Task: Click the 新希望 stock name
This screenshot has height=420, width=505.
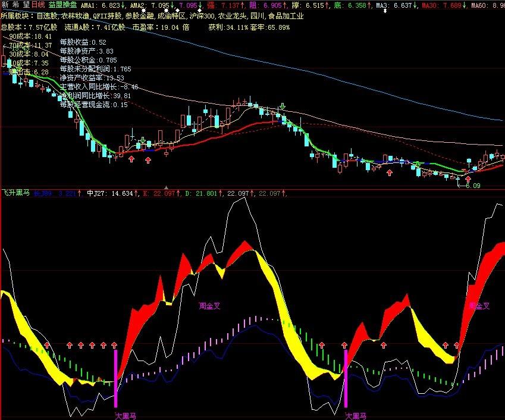Action: coord(14,5)
